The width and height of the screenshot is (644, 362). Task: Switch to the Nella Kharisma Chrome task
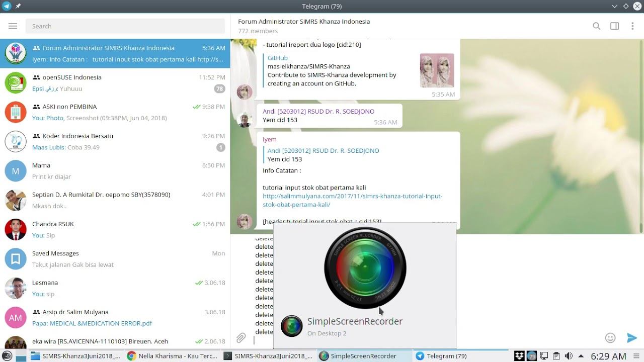173,356
